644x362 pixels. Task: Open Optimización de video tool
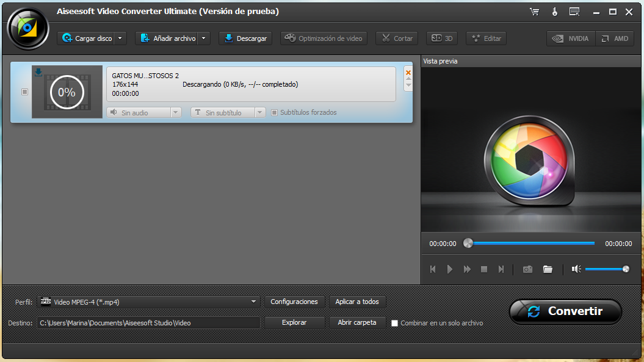point(324,38)
